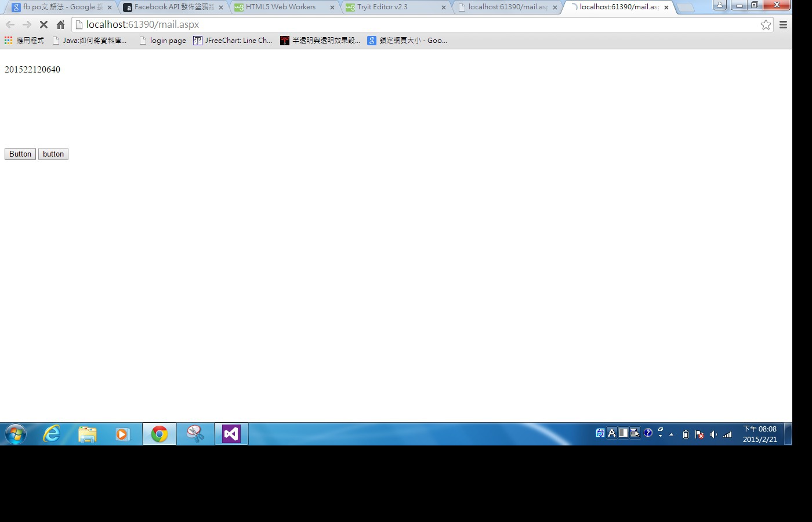
Task: Click the Show desktop strip
Action: point(788,434)
